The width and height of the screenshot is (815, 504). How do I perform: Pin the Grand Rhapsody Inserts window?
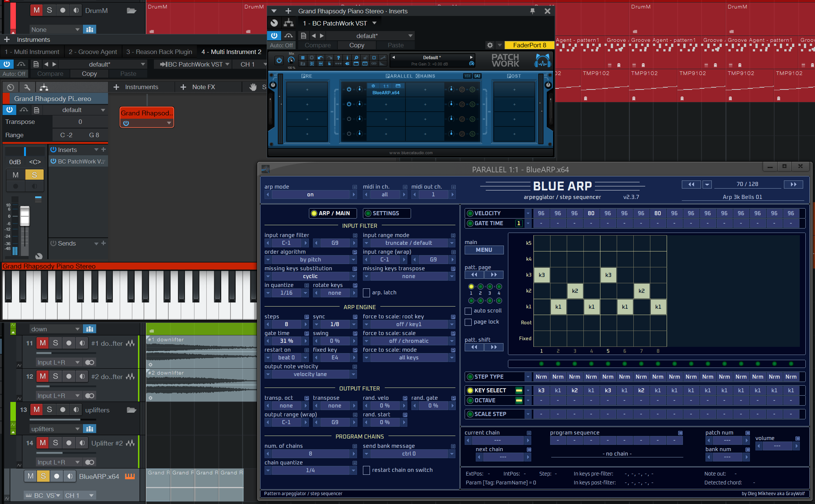[x=532, y=11]
